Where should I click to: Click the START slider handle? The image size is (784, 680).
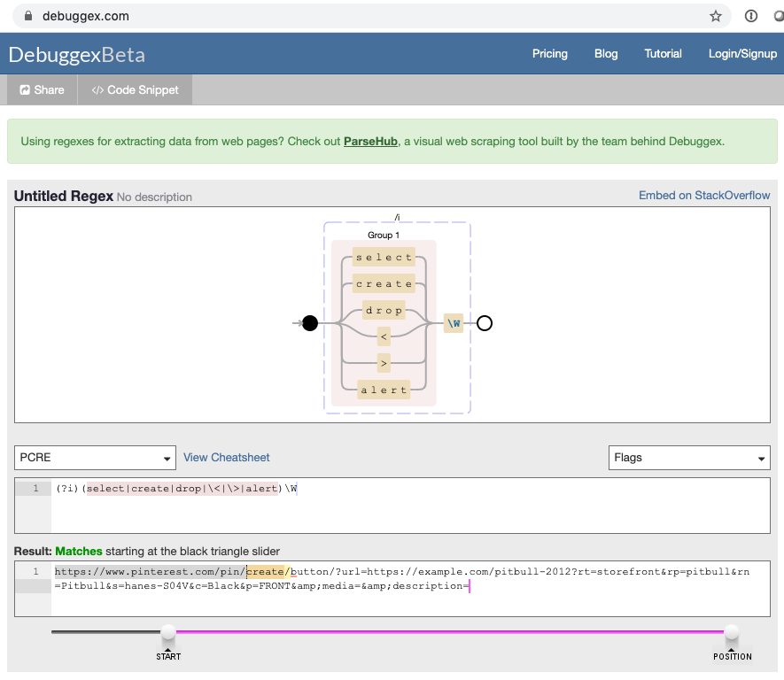(x=167, y=633)
